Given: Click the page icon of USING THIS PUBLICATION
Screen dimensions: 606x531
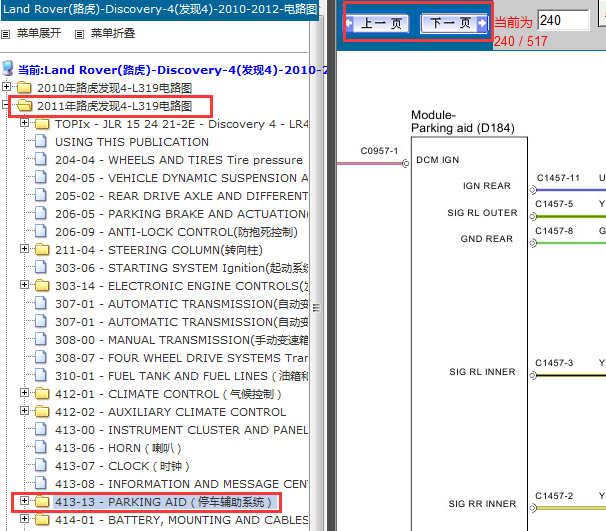Looking at the screenshot, I should [x=41, y=141].
